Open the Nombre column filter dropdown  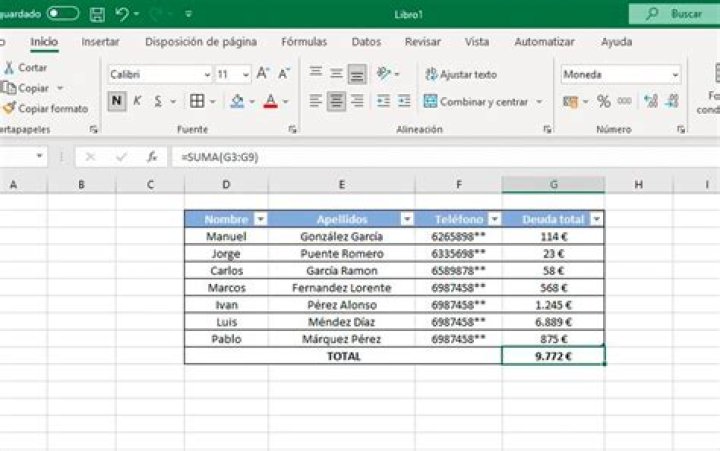(260, 219)
